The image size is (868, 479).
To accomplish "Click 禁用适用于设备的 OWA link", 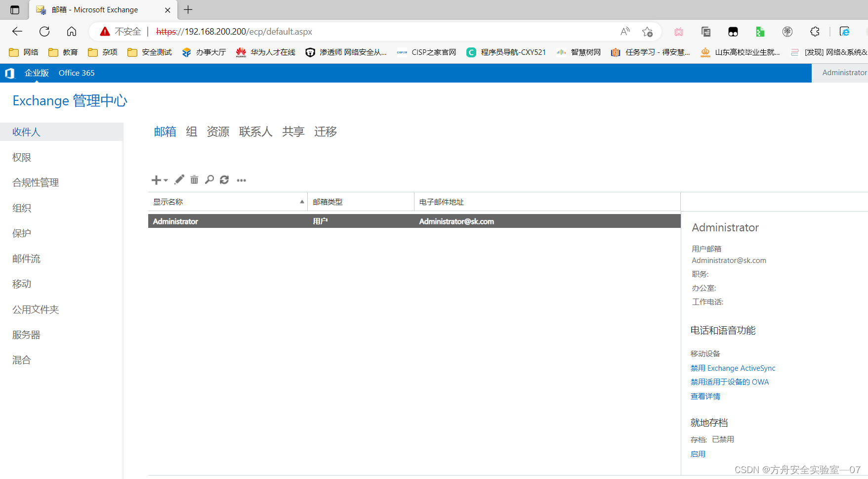I will coord(730,382).
